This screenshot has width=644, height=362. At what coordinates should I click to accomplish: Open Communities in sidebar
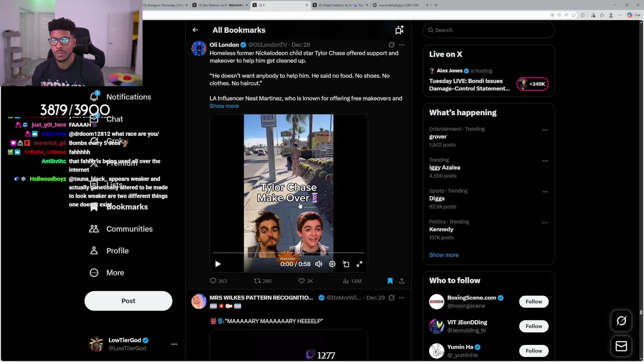click(121, 229)
